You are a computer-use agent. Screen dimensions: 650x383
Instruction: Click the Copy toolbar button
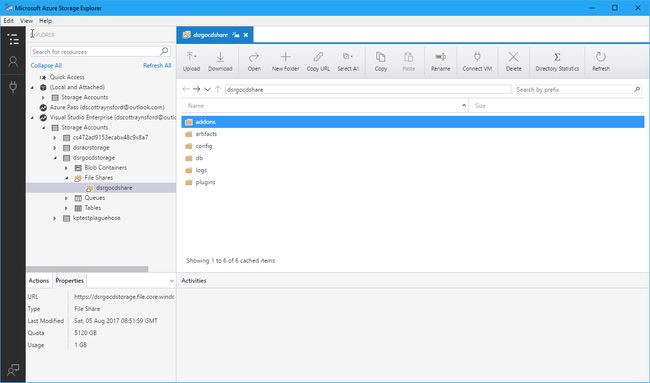[x=381, y=61]
